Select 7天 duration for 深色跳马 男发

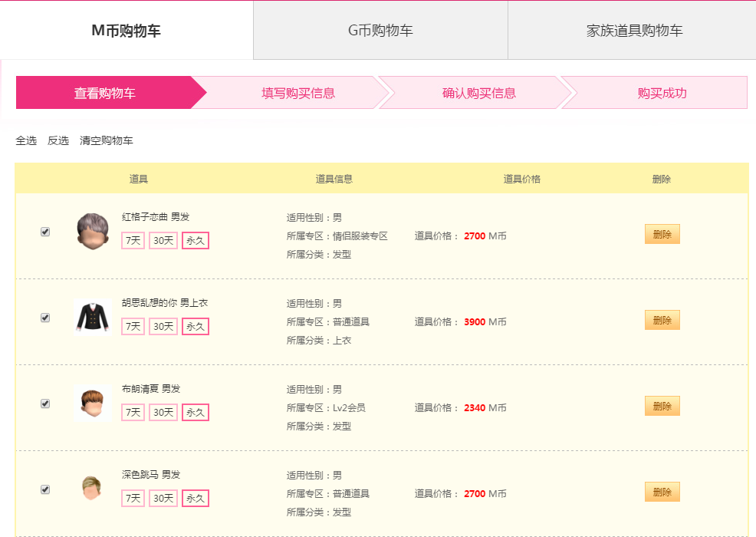point(133,498)
